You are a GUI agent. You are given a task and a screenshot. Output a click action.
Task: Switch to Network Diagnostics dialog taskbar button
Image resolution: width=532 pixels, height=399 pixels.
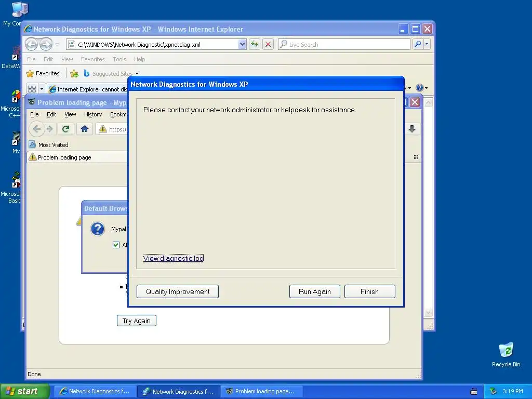[x=179, y=391]
